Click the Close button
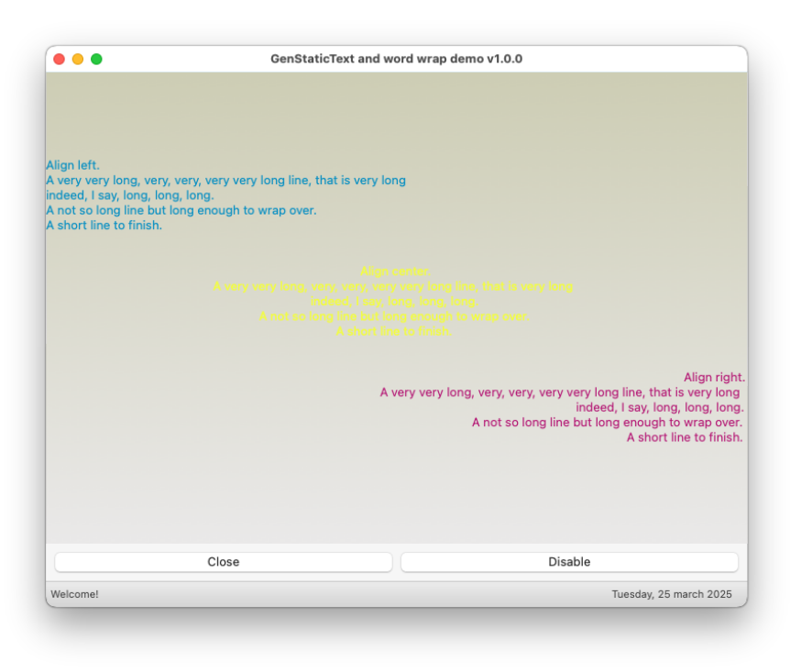 223,562
